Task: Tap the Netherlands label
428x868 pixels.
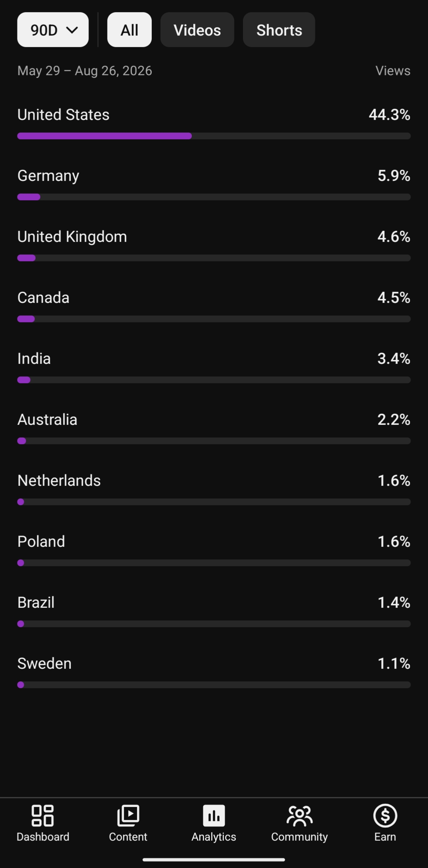Action: (59, 481)
